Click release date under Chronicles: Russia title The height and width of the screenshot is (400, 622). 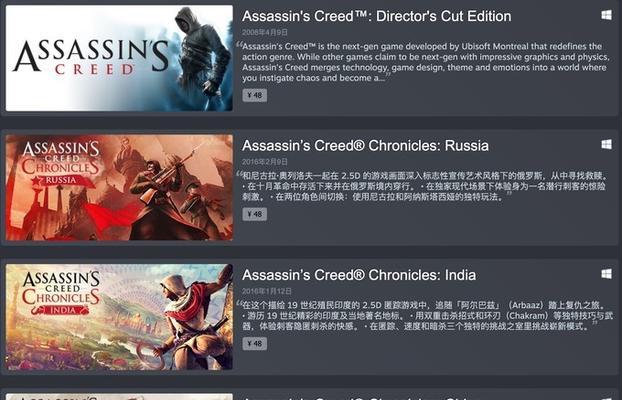click(265, 162)
